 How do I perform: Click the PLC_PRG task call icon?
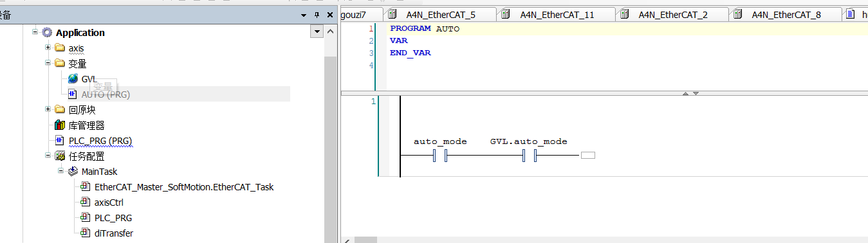86,217
